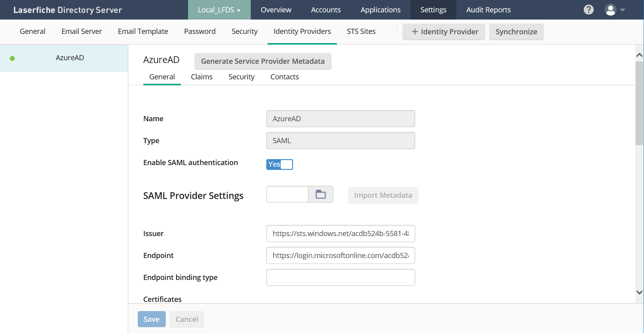Click the folder browse icon for metadata

[321, 194]
